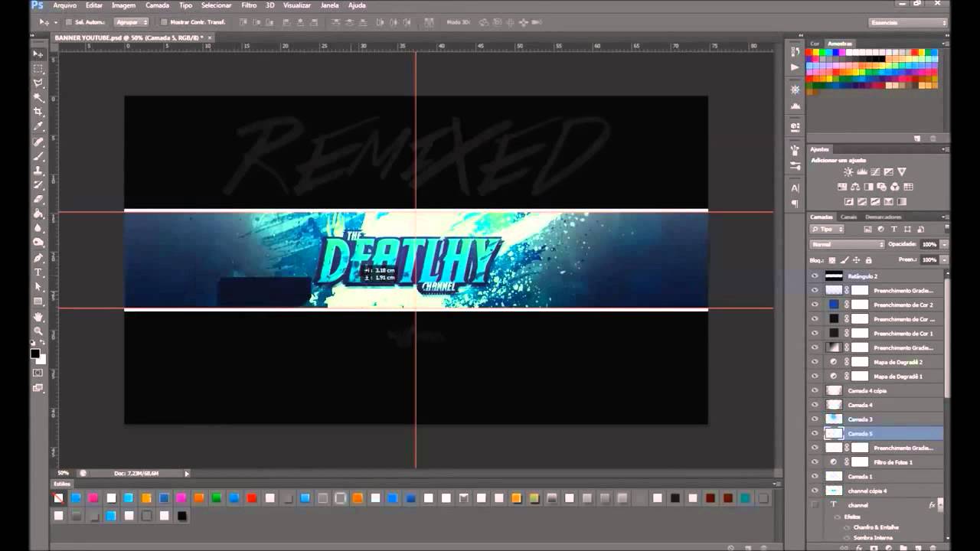This screenshot has height=551, width=980.
Task: Open the Essenciais workspace dropdown
Action: 909,22
